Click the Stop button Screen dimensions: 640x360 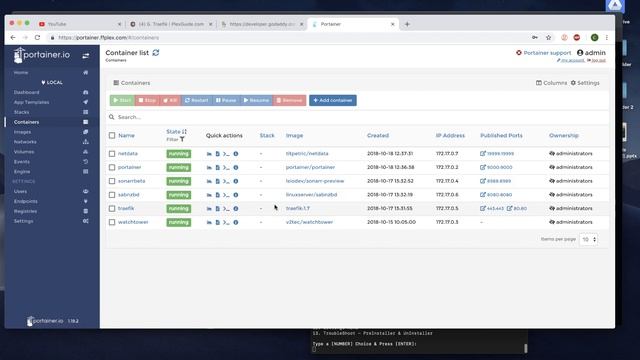(147, 100)
